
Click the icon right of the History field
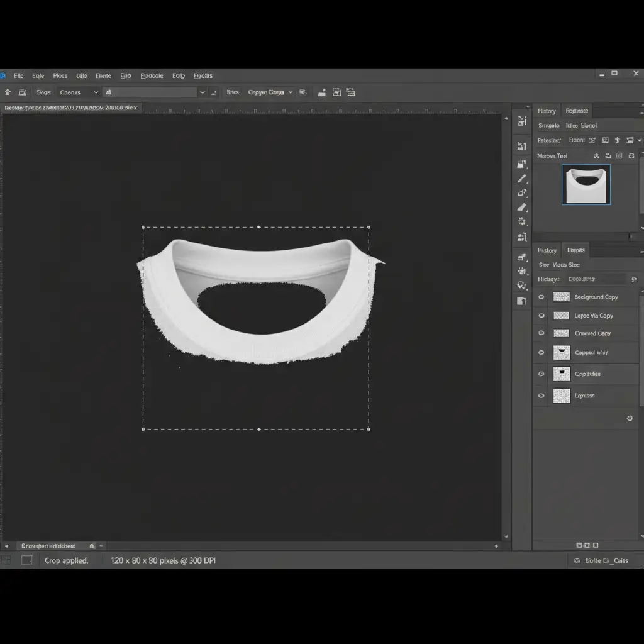pyautogui.click(x=633, y=279)
